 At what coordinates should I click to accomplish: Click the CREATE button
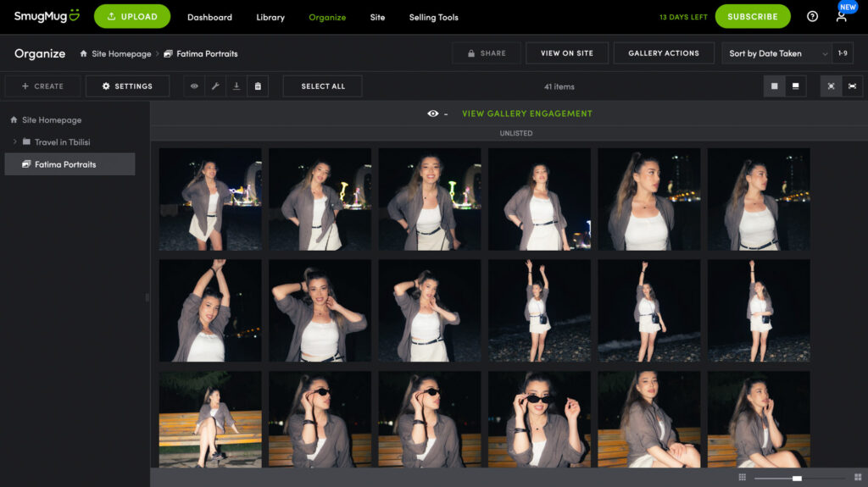point(42,86)
